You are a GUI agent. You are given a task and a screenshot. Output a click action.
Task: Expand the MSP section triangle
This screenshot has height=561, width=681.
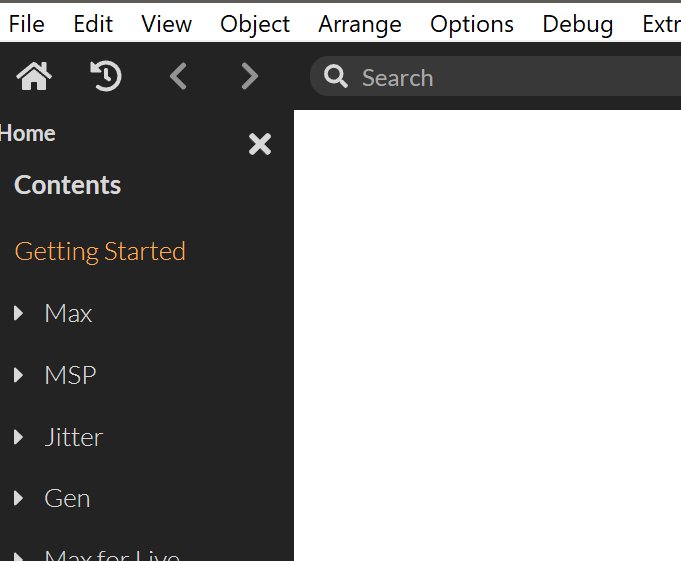coord(19,376)
